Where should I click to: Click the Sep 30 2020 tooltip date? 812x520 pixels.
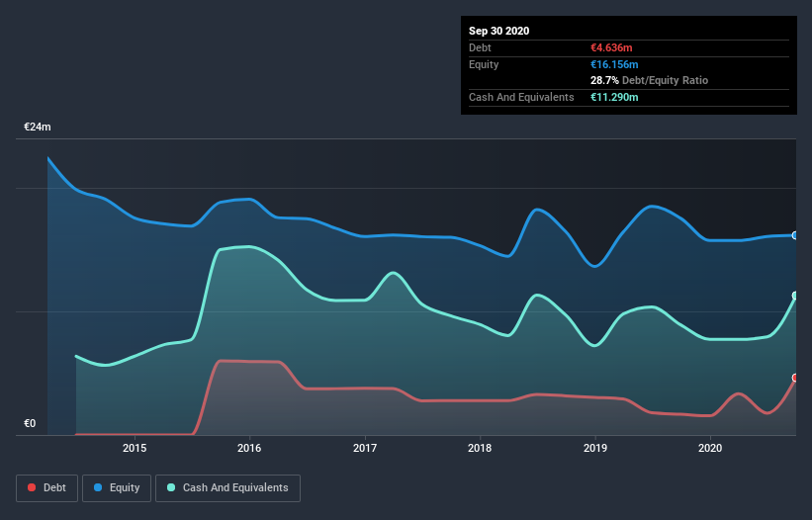coord(498,31)
